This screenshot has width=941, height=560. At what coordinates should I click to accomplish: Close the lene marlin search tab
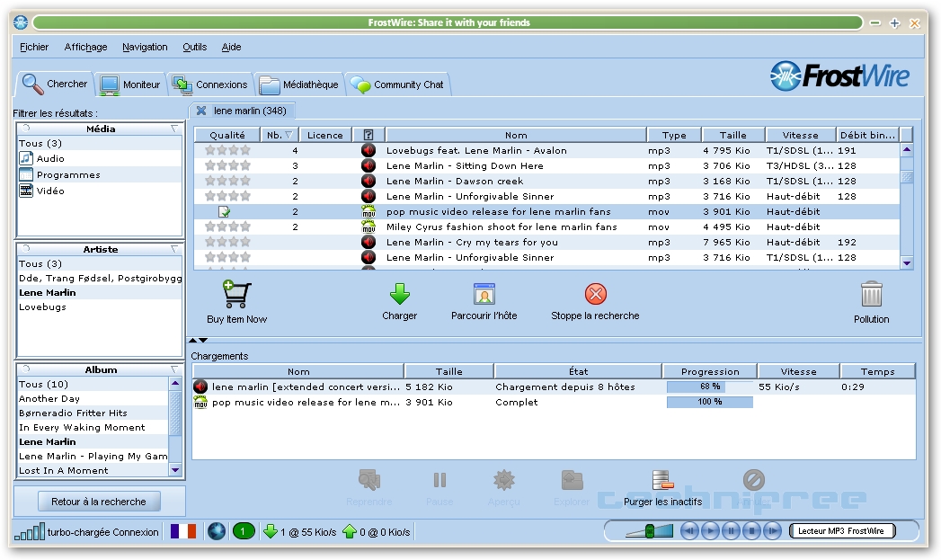click(201, 111)
